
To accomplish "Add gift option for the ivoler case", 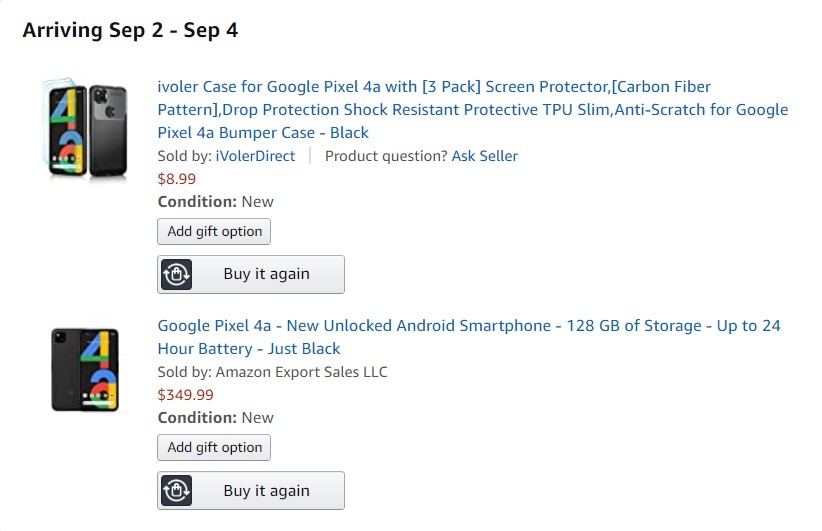I will point(214,231).
